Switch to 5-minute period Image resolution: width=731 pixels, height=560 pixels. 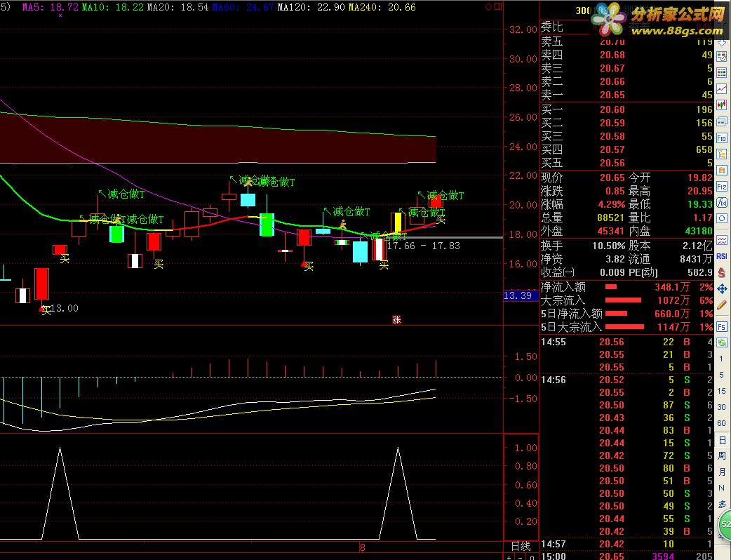point(722,375)
